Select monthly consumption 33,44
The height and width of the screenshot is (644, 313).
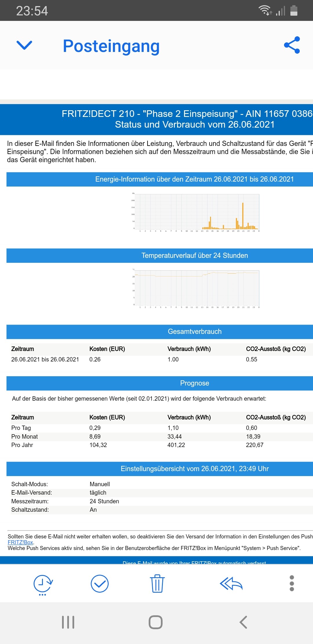click(x=174, y=437)
